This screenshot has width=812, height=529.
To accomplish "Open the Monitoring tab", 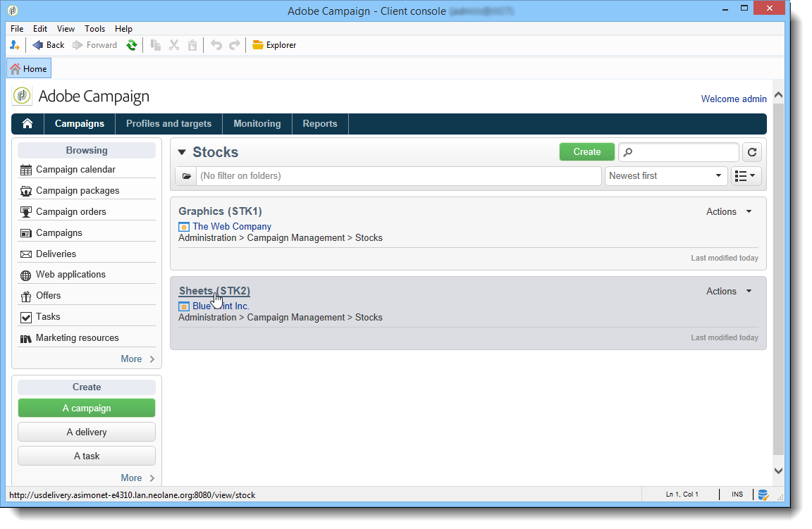I will 257,124.
